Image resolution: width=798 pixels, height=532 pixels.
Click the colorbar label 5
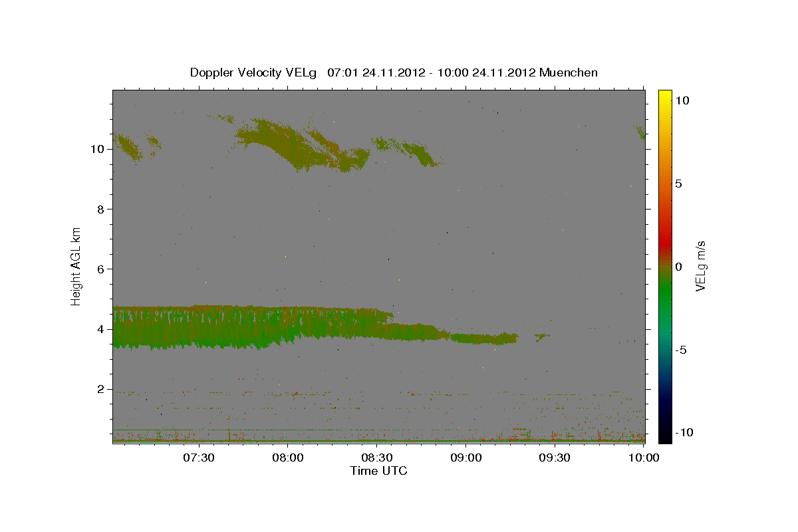coord(678,184)
